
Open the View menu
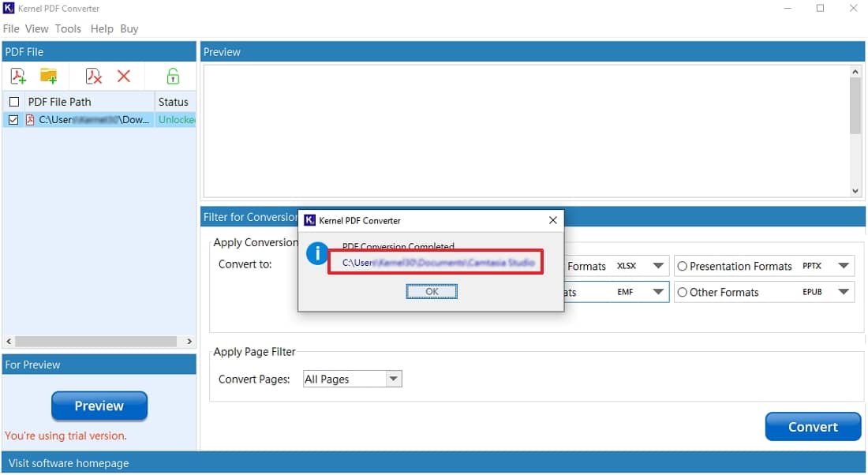point(36,28)
